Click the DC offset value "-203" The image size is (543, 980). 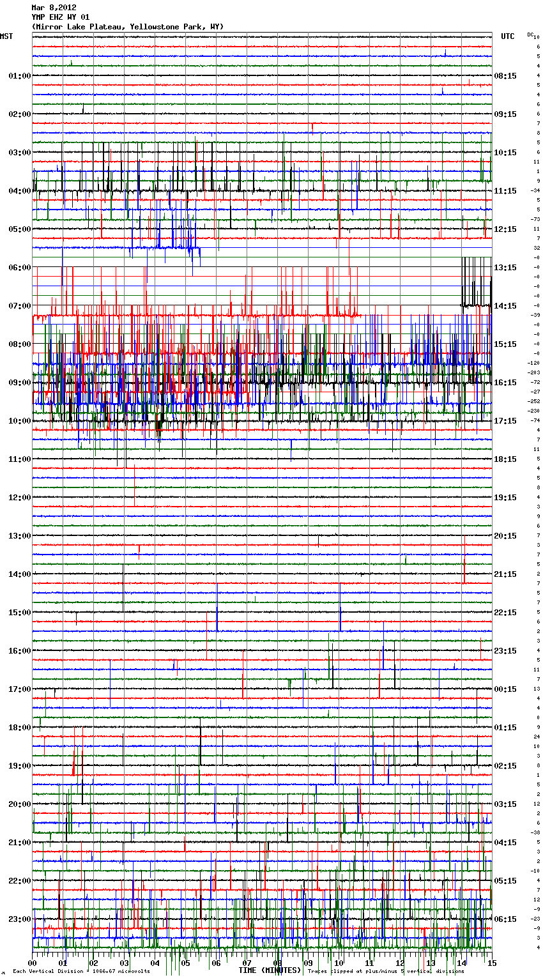click(533, 372)
